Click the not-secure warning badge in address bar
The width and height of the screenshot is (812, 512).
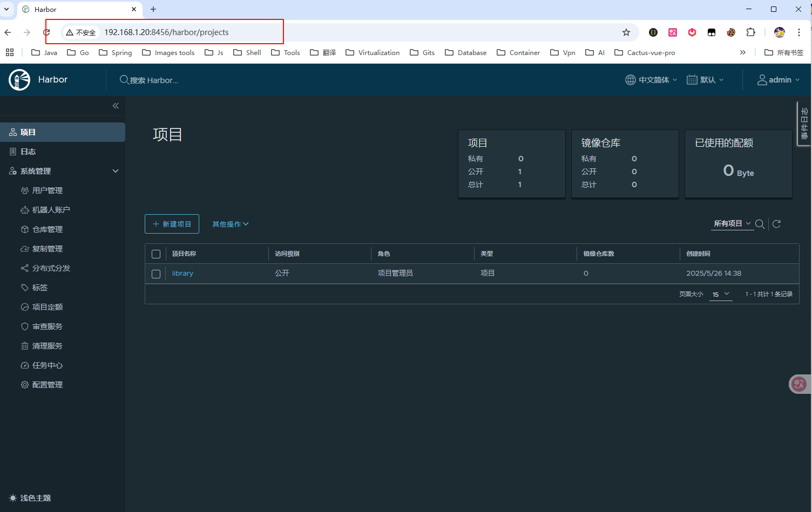point(80,32)
